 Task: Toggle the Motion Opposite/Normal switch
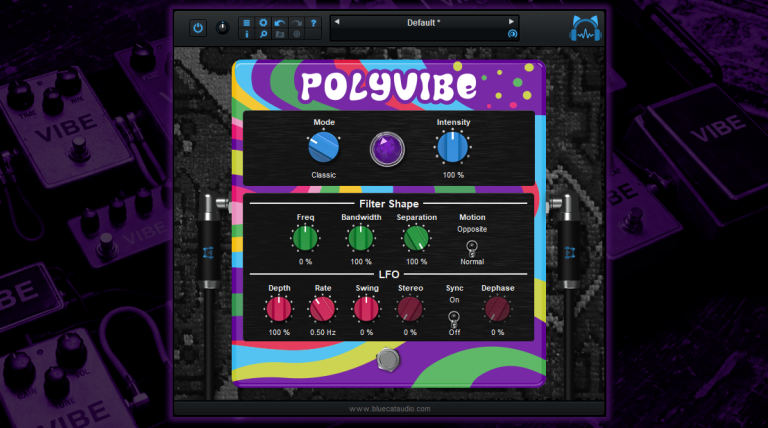click(x=472, y=248)
